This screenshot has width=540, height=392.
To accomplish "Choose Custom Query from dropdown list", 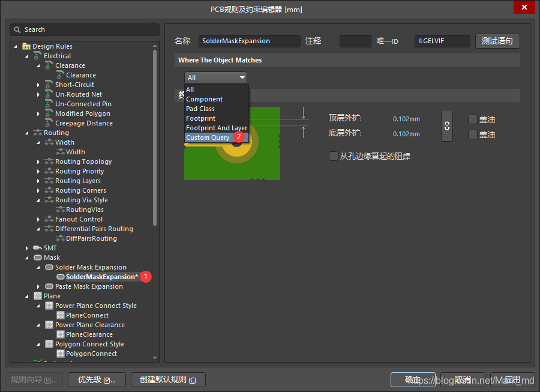I will pyautogui.click(x=208, y=137).
